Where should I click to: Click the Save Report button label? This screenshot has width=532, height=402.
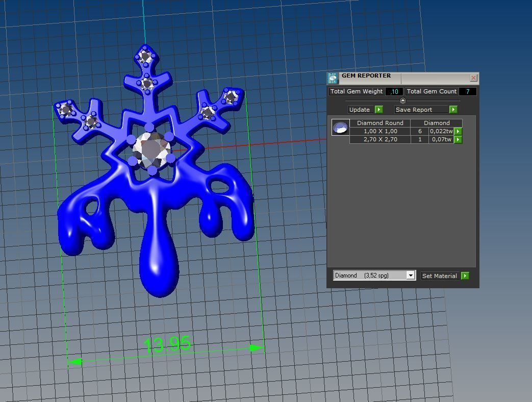421,110
